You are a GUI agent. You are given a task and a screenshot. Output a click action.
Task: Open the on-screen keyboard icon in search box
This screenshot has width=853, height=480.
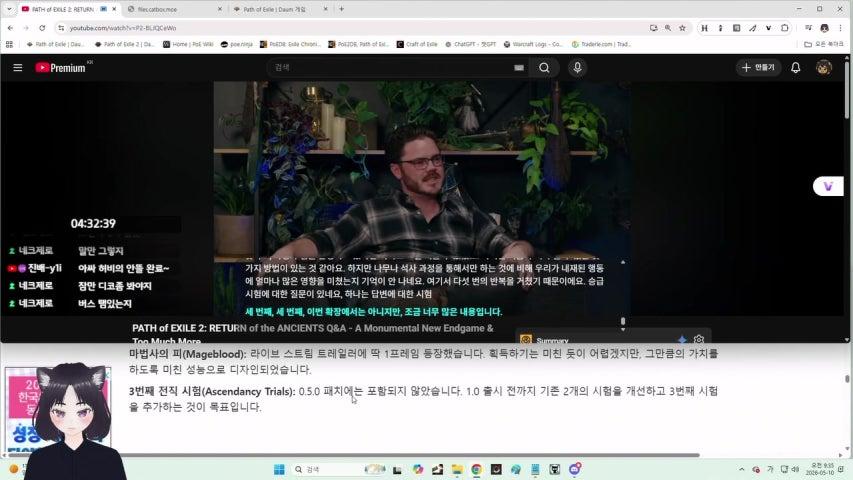pos(519,67)
